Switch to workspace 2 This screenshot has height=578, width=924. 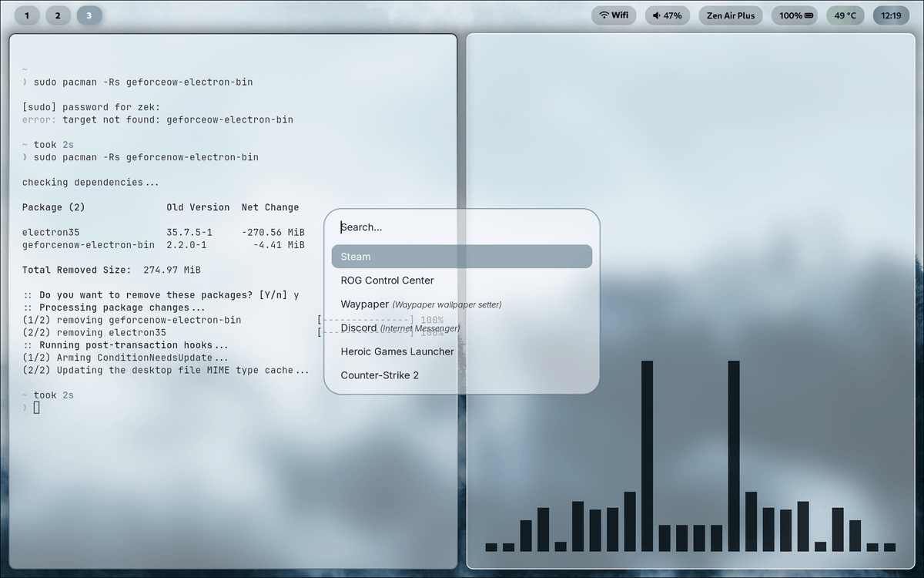[x=58, y=15]
